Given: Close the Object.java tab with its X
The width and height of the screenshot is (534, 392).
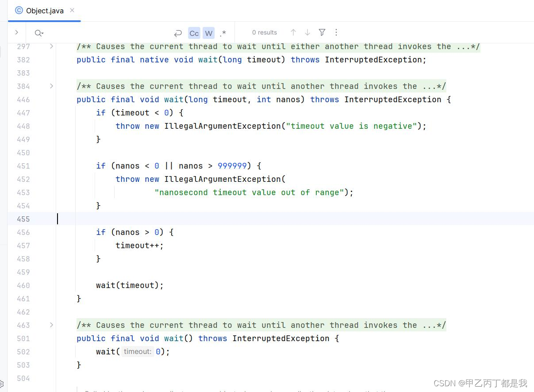Looking at the screenshot, I should click(72, 10).
